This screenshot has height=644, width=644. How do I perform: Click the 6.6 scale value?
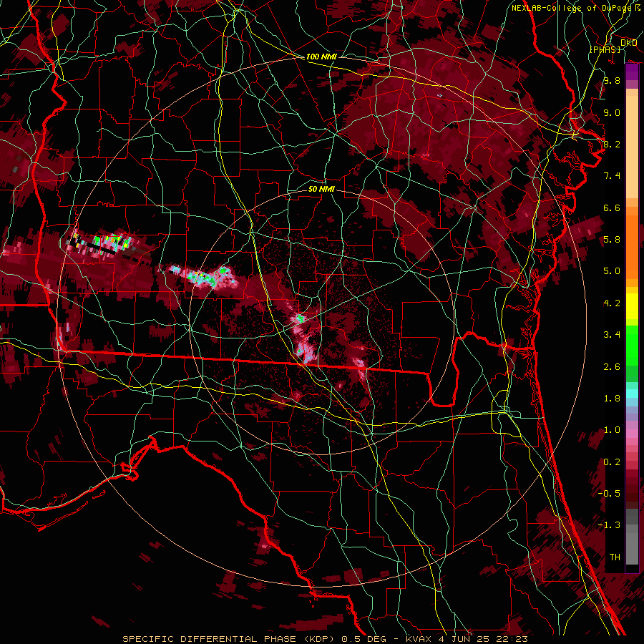[x=612, y=208]
